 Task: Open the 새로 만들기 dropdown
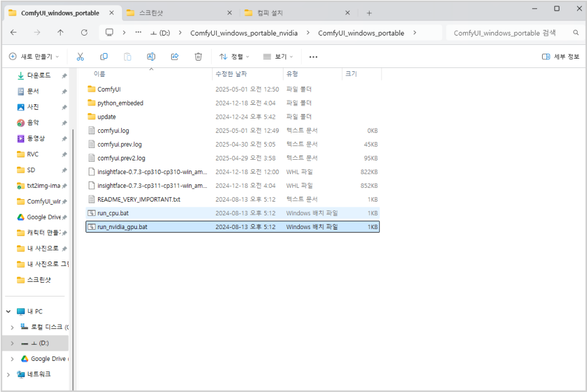click(34, 57)
